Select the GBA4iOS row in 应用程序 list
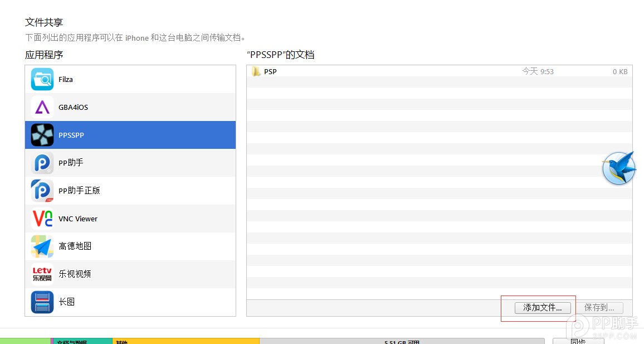The width and height of the screenshot is (644, 344). click(x=130, y=107)
